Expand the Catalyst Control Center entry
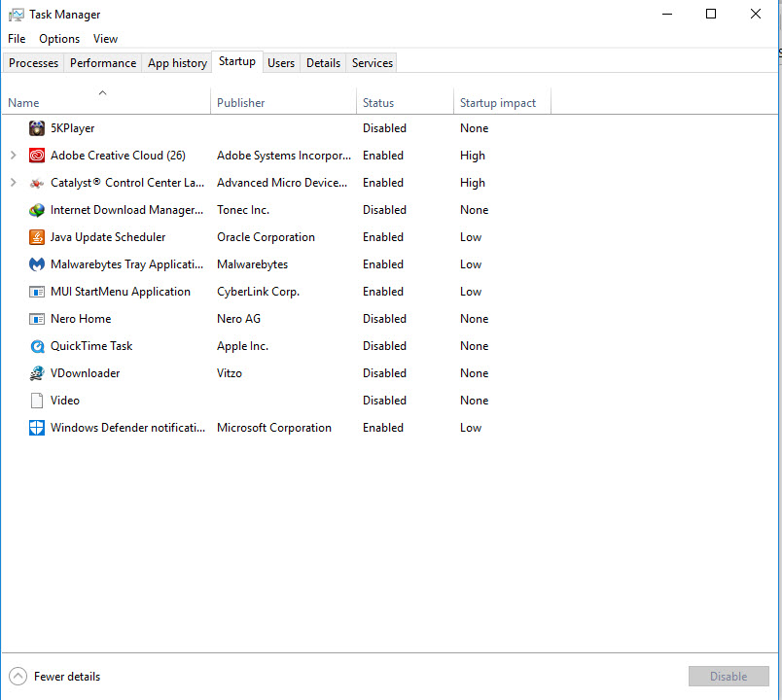782x700 pixels. coord(13,183)
